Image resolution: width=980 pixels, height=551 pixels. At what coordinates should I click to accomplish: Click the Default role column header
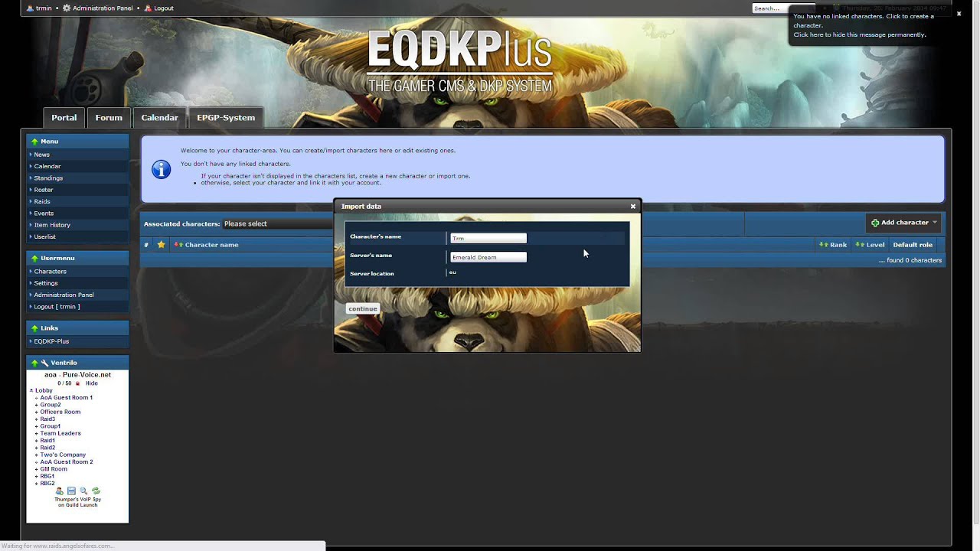click(913, 245)
